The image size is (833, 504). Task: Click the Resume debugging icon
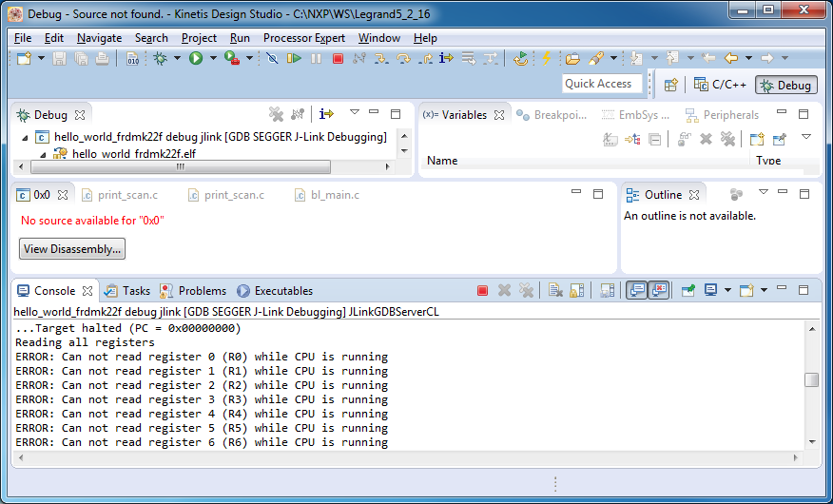point(294,58)
